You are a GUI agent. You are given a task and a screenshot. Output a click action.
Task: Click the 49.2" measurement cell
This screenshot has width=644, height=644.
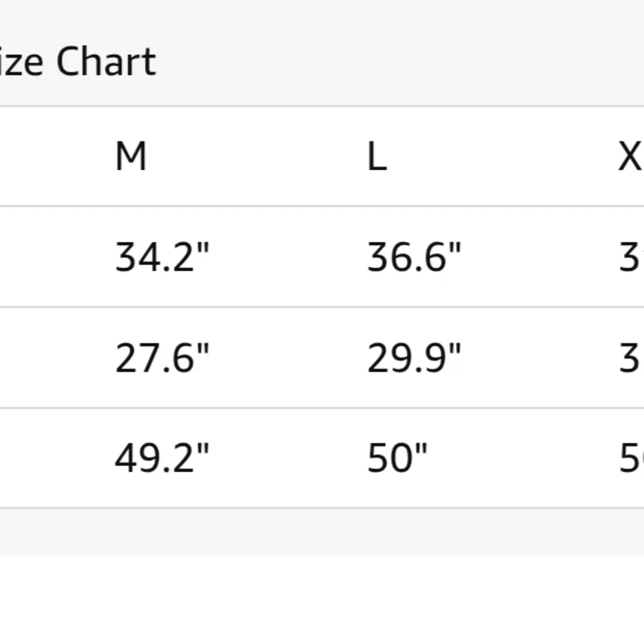pyautogui.click(x=162, y=458)
